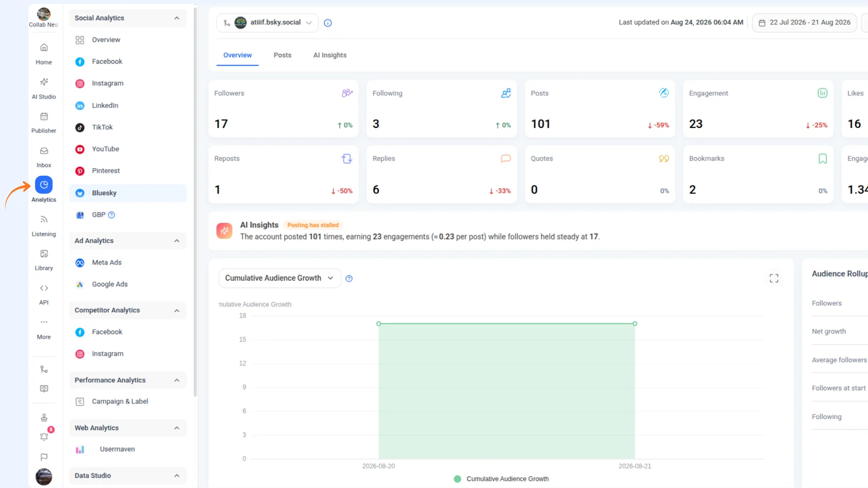Image resolution: width=868 pixels, height=488 pixels.
Task: Collapse the Performance Analytics section
Action: (177, 380)
